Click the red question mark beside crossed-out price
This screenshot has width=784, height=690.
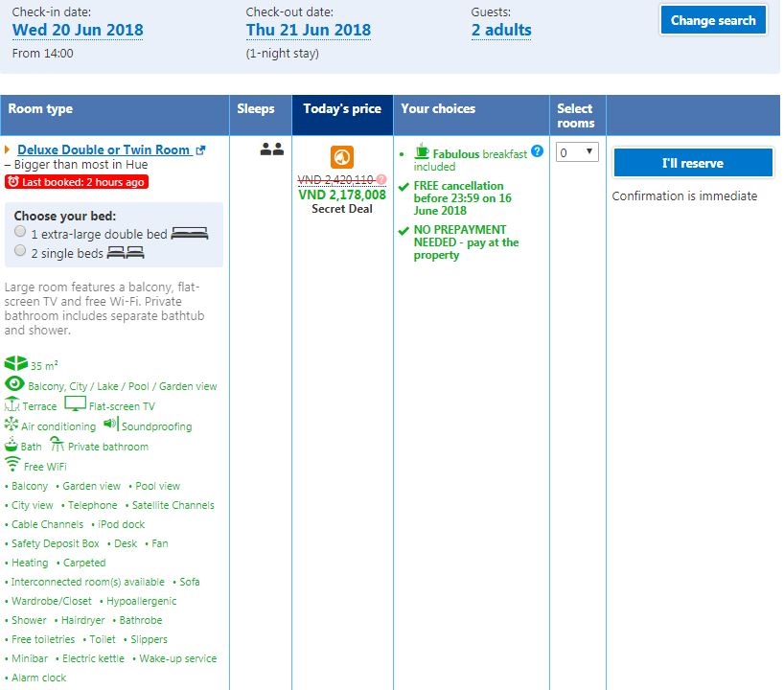[x=381, y=179]
